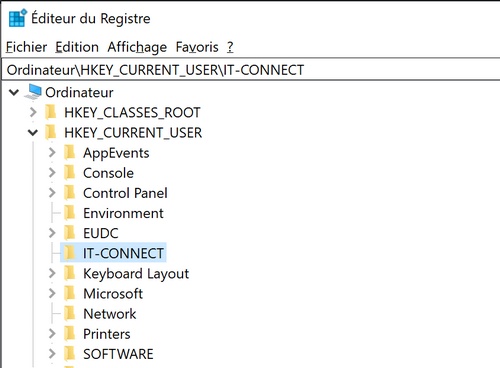Click the Registry Editor app icon
This screenshot has height=368, width=500.
tap(18, 18)
